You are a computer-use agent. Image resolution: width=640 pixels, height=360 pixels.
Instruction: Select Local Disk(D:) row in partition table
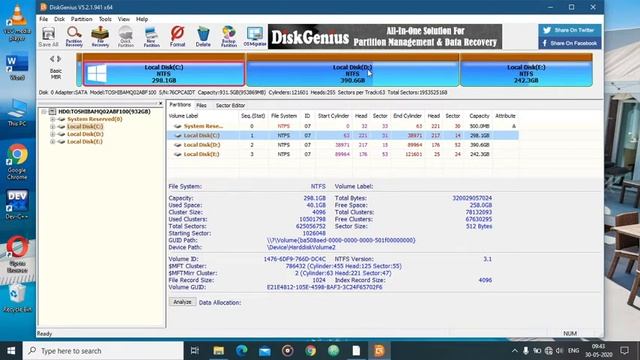click(x=343, y=145)
